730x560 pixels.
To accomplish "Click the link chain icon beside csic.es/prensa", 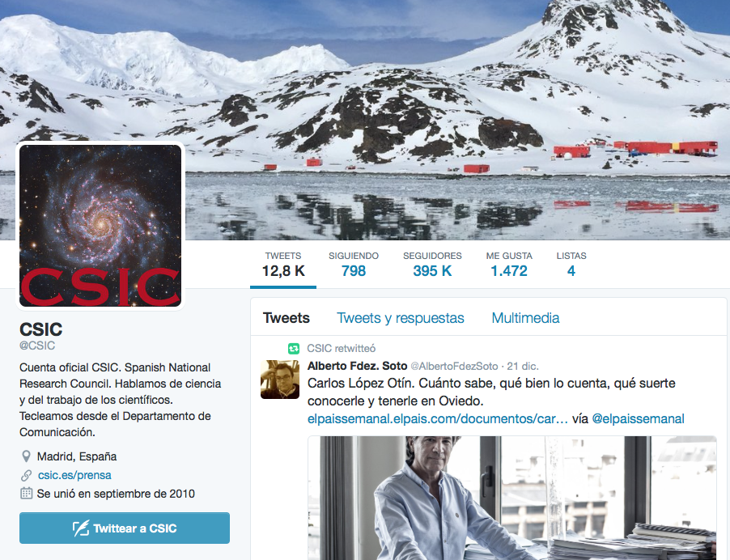I will pyautogui.click(x=27, y=475).
